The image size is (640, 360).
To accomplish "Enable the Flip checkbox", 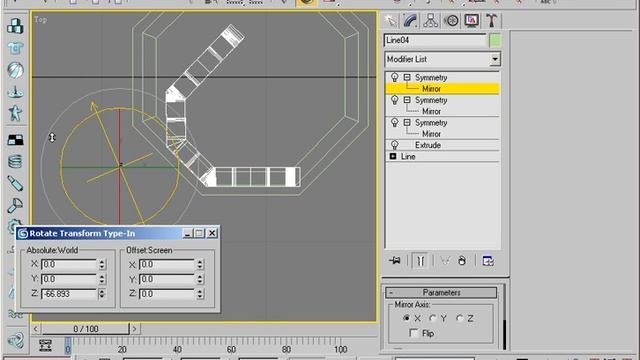I will pos(414,333).
